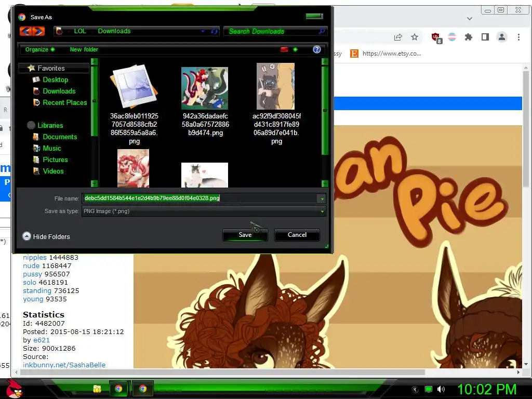
Task: Open Chrome tab search chevron
Action: click(x=470, y=19)
